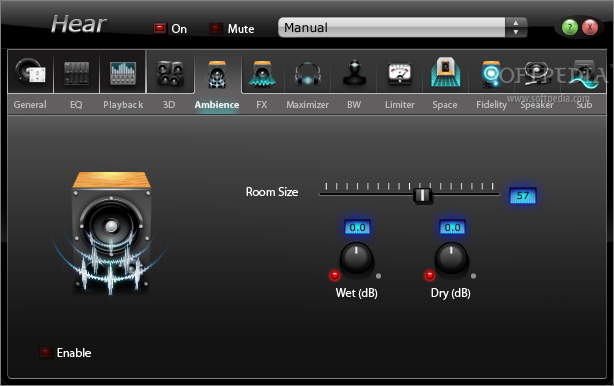Screen dimensions: 614x386
Task: Click the preset down arrow
Action: (x=516, y=32)
